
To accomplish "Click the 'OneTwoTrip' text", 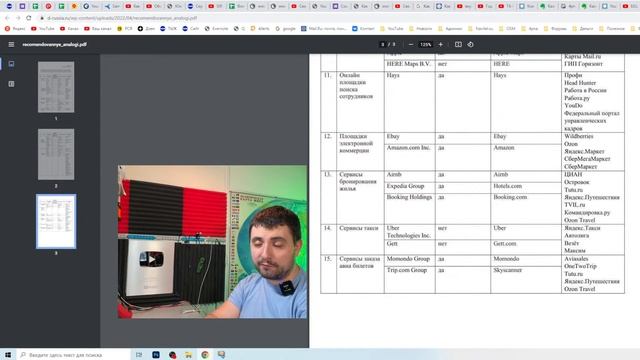I will point(580,266).
